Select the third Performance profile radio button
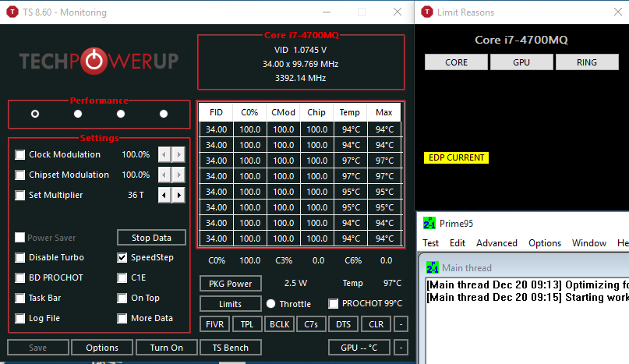This screenshot has width=629, height=364. tap(121, 114)
